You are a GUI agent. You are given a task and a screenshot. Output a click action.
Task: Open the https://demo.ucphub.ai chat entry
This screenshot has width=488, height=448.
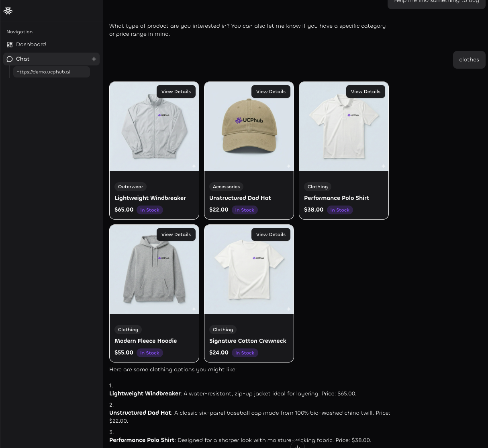click(x=51, y=72)
